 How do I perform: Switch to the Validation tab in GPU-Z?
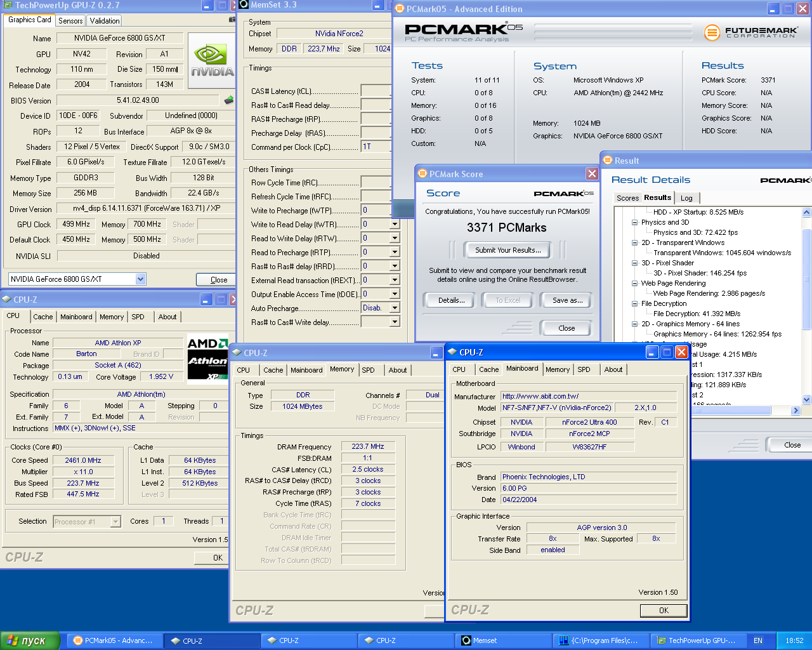[105, 21]
